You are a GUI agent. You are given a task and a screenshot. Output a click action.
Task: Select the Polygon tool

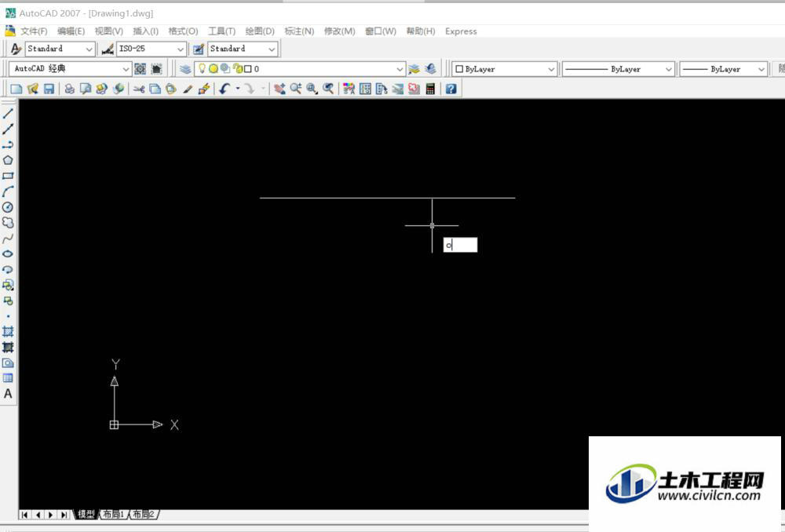tap(8, 160)
